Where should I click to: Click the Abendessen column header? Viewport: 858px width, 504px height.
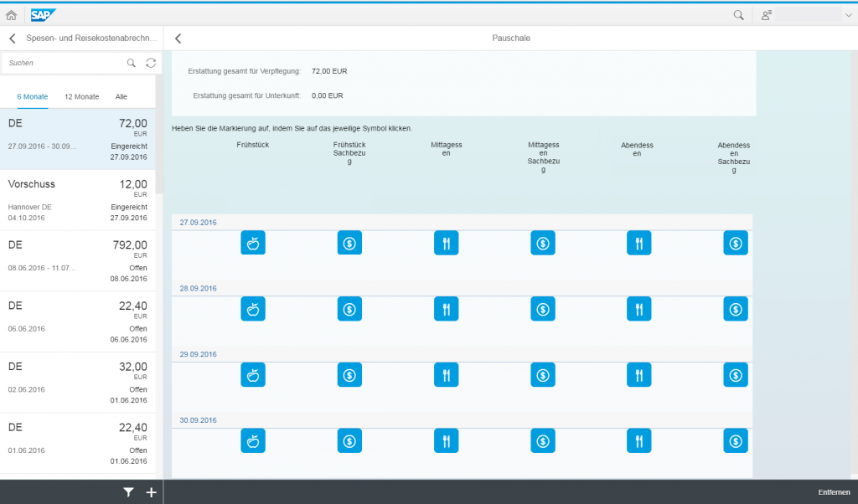tap(637, 149)
